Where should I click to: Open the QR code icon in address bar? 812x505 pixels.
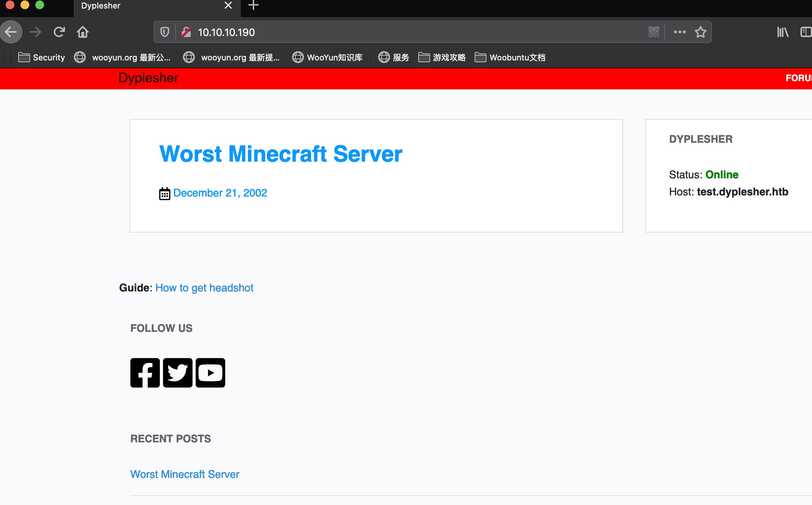(x=654, y=32)
